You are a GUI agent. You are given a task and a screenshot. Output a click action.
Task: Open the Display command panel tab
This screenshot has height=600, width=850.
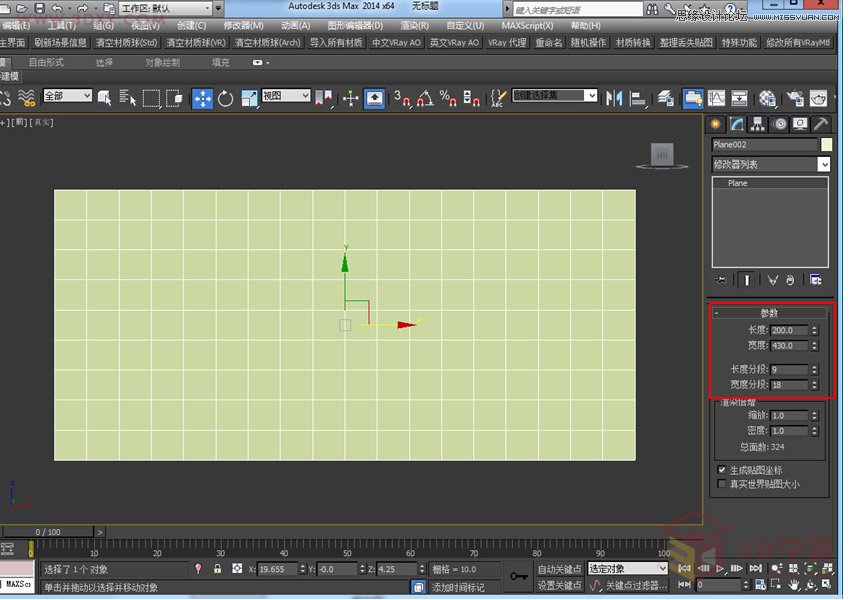click(x=800, y=124)
